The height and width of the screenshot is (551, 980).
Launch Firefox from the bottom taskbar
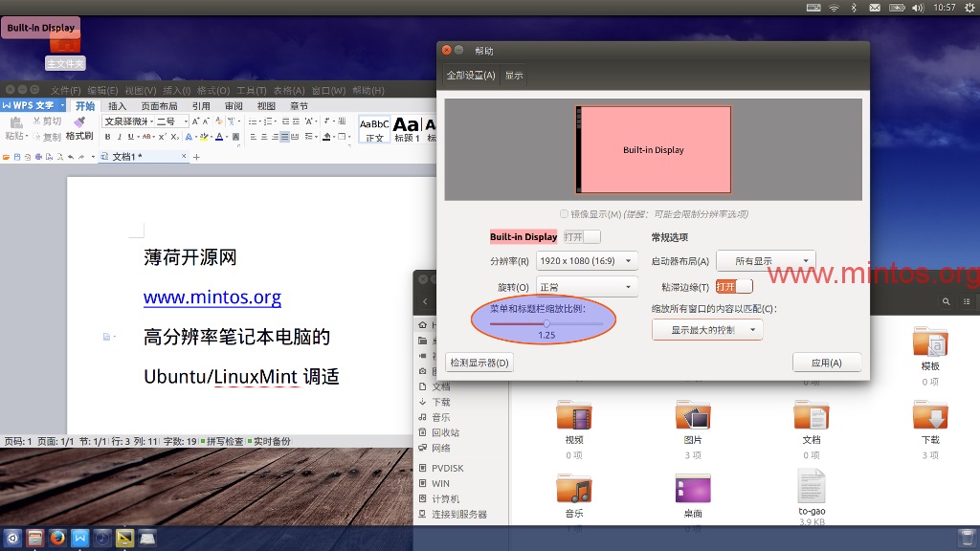pyautogui.click(x=57, y=538)
